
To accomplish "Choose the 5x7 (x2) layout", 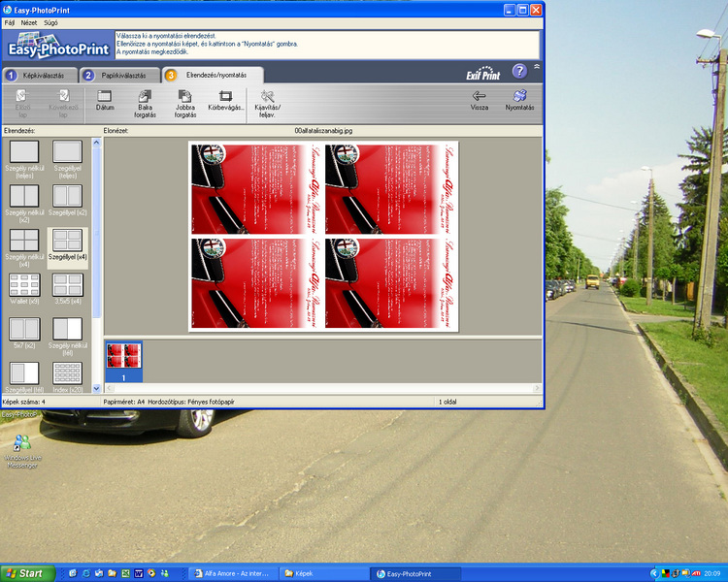I will [x=24, y=333].
